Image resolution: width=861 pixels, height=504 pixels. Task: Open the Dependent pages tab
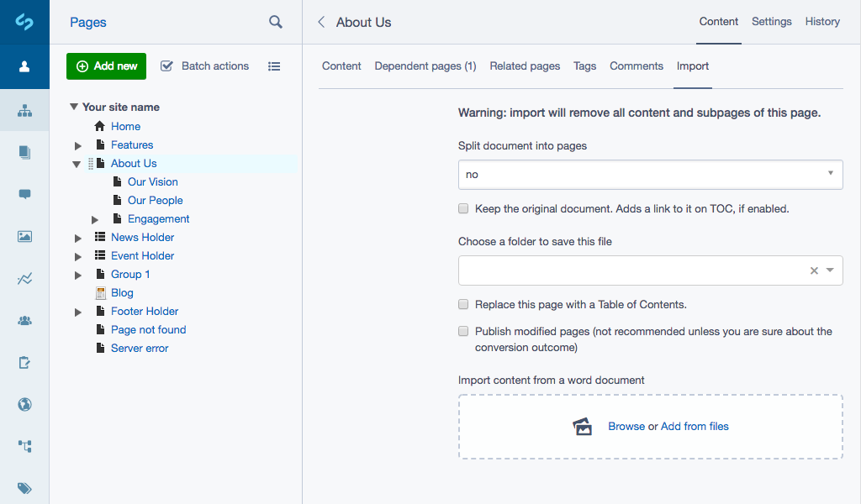coord(425,65)
